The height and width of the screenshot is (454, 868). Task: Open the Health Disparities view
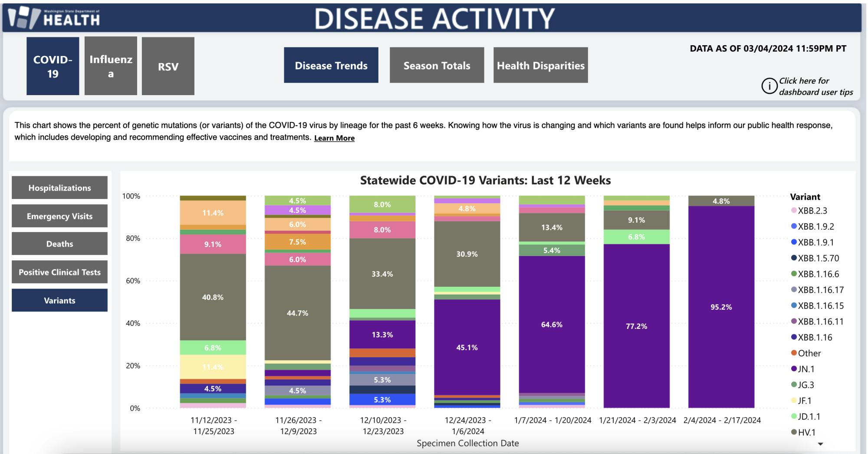coord(540,65)
